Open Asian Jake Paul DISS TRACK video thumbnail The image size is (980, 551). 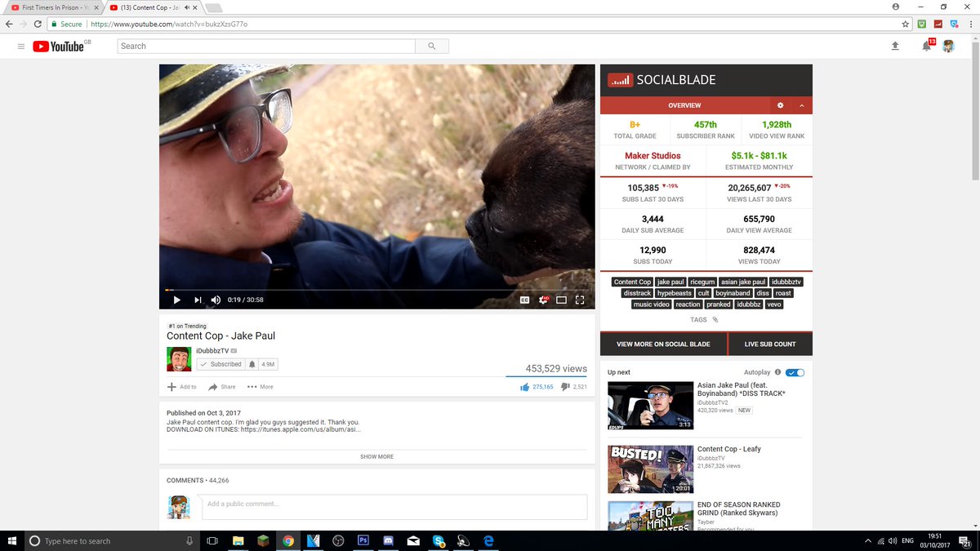click(x=650, y=406)
